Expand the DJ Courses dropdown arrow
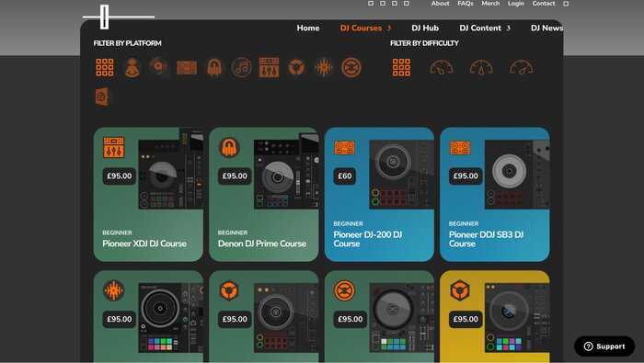The height and width of the screenshot is (363, 644). pos(389,28)
